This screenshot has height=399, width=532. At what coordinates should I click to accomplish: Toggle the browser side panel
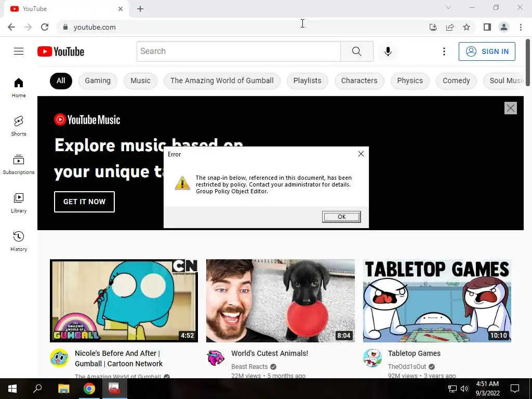point(487,27)
